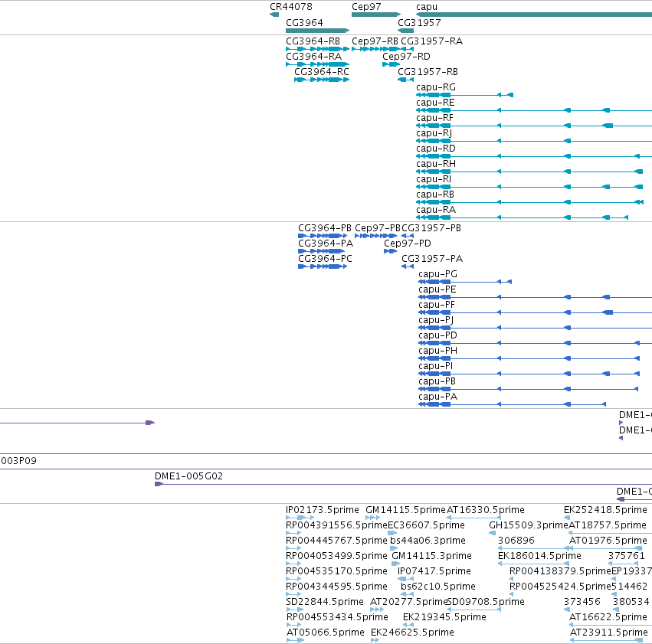Click the GM14115.5prime EST label
This screenshot has width=652, height=644.
(405, 510)
